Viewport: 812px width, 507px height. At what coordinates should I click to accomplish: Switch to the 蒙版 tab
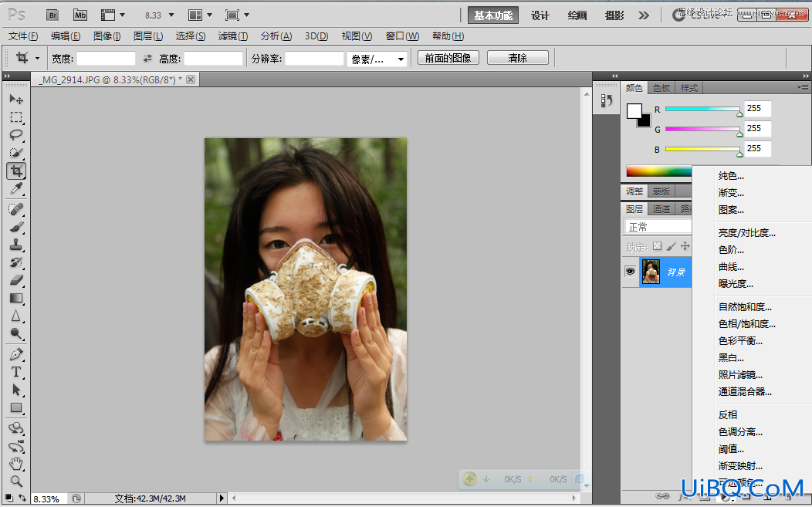point(661,191)
